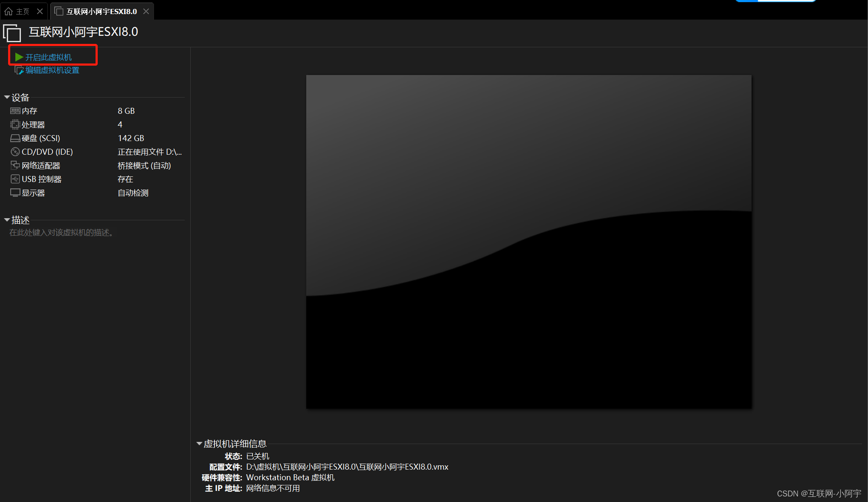
Task: Collapse the 设备 section
Action: tap(7, 97)
